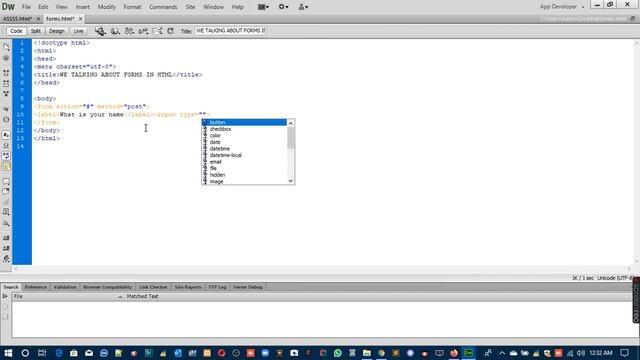Open the App Developer workspace switcher
Viewport: 640px width, 360px height.
pyautogui.click(x=562, y=7)
